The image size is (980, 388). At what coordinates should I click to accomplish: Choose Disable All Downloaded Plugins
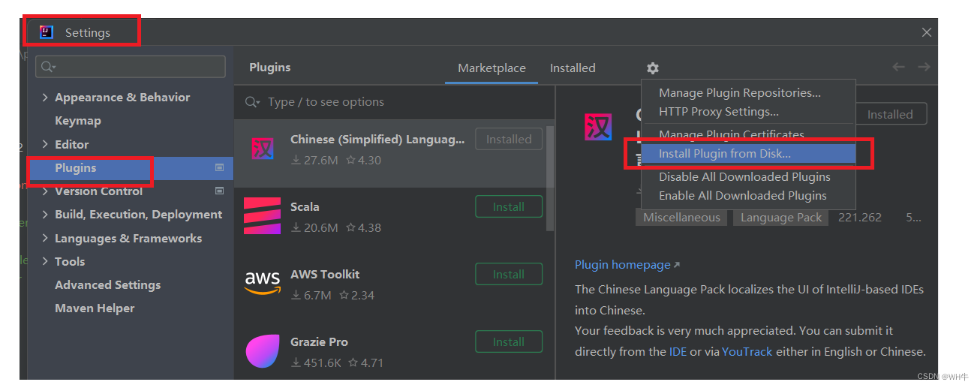(748, 177)
